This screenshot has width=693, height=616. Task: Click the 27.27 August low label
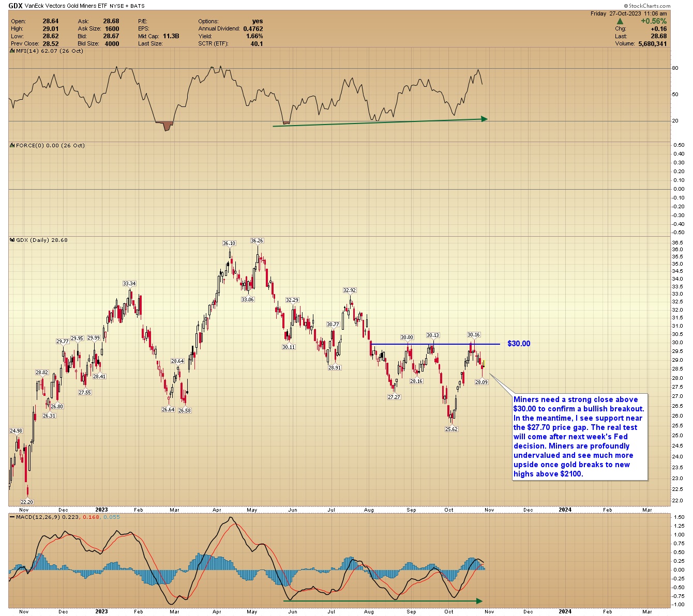pos(394,397)
